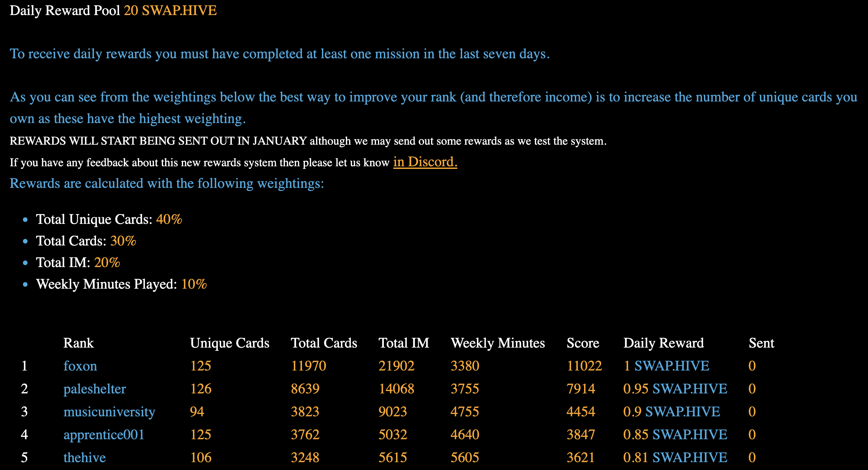Click the 'Total IM: 20%' weighting
The image size is (868, 470).
(78, 262)
